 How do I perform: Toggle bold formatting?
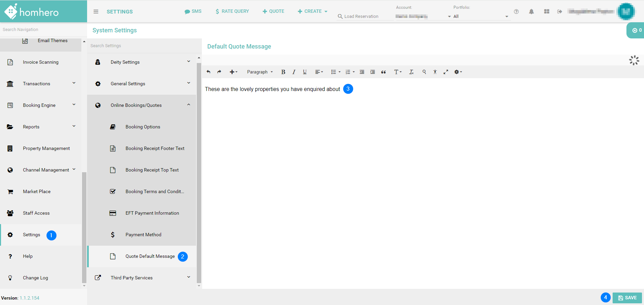[x=283, y=72]
